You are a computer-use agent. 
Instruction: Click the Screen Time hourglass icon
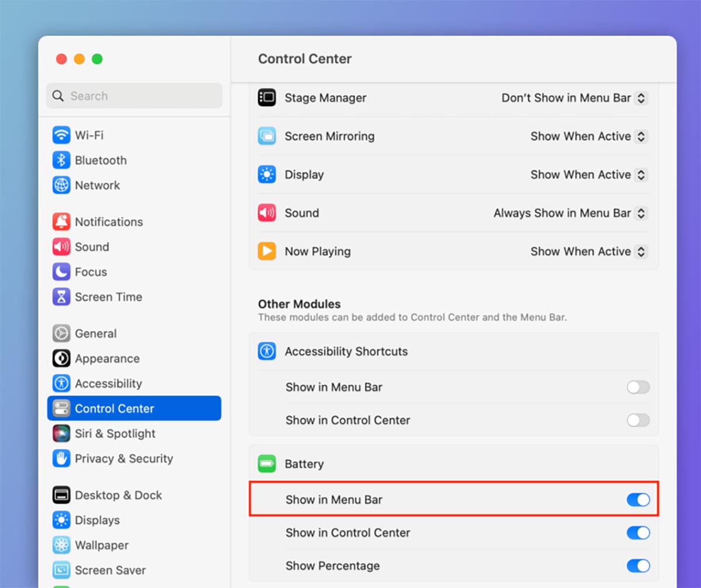point(61,297)
